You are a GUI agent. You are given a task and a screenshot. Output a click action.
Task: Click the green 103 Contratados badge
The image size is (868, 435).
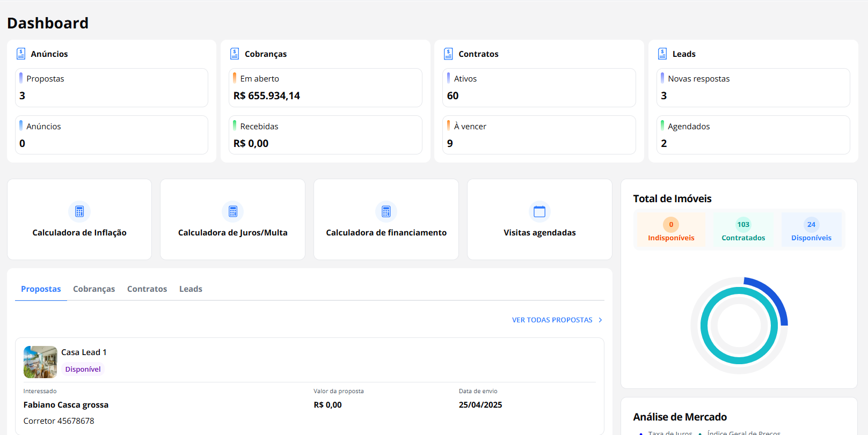point(743,225)
